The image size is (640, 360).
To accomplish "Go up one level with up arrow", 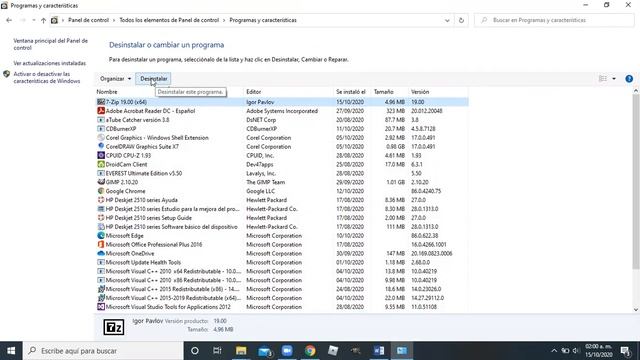I will (x=43, y=20).
